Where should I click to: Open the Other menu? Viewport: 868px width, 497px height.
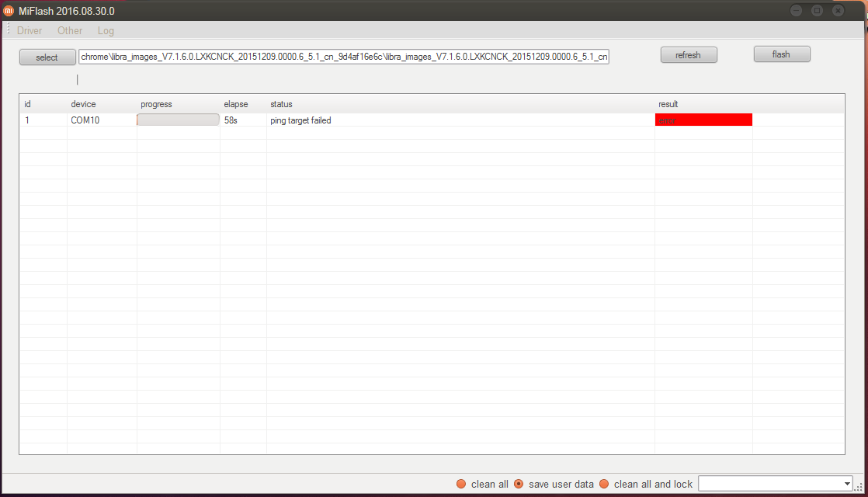pyautogui.click(x=70, y=30)
